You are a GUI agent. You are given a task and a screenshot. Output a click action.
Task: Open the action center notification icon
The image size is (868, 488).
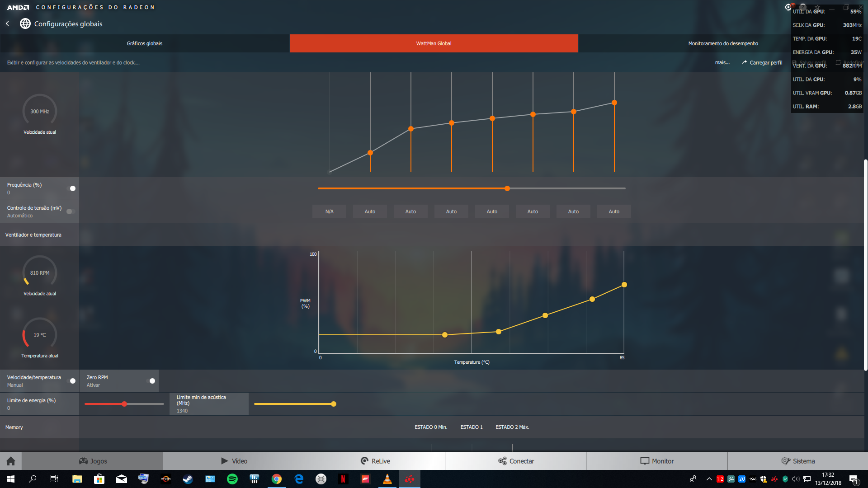pos(854,479)
